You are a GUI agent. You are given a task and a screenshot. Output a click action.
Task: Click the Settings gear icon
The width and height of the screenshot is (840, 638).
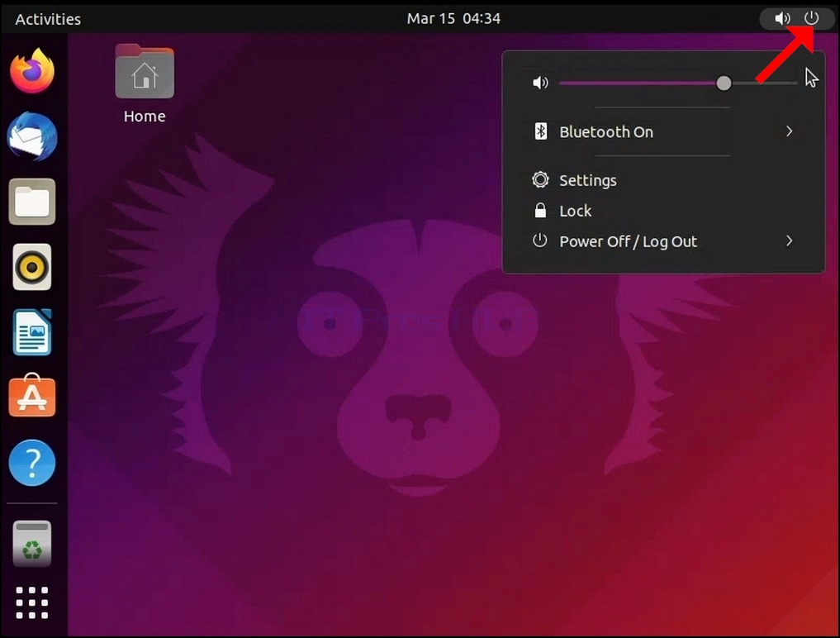pos(540,179)
